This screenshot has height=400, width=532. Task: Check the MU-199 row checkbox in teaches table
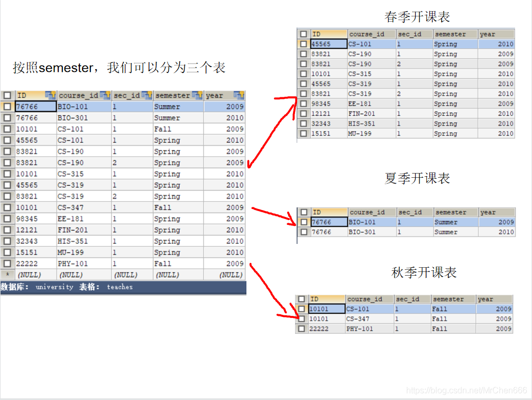coord(7,252)
